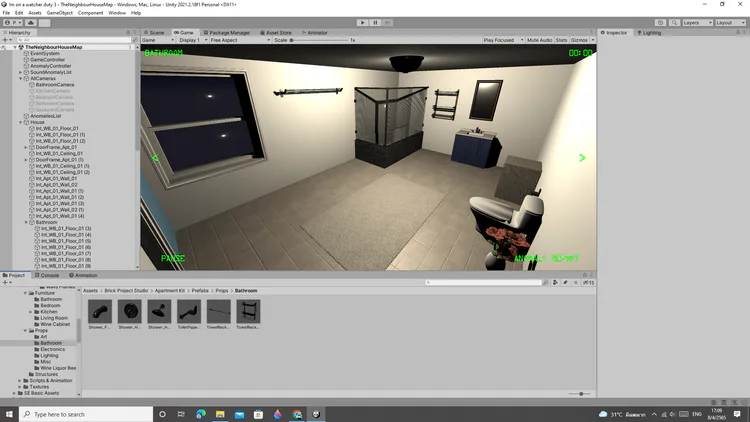
Task: Click Apartment Kit in breadcrumb path
Action: (170, 290)
